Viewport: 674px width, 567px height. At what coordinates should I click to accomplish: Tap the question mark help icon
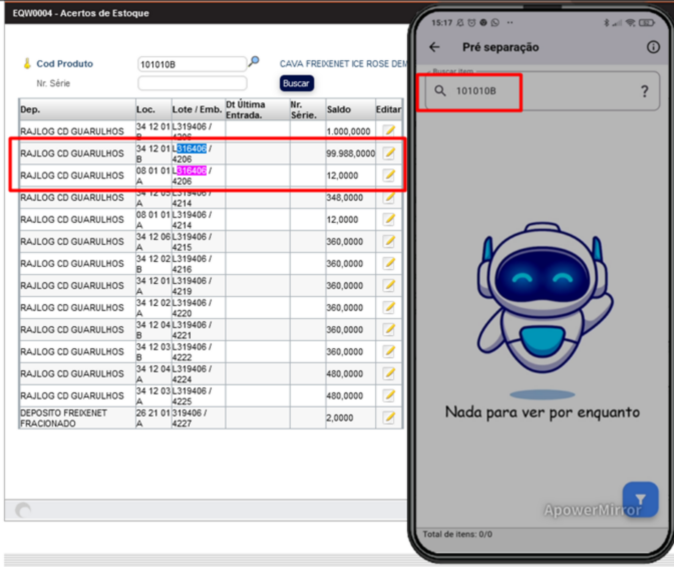pyautogui.click(x=644, y=92)
